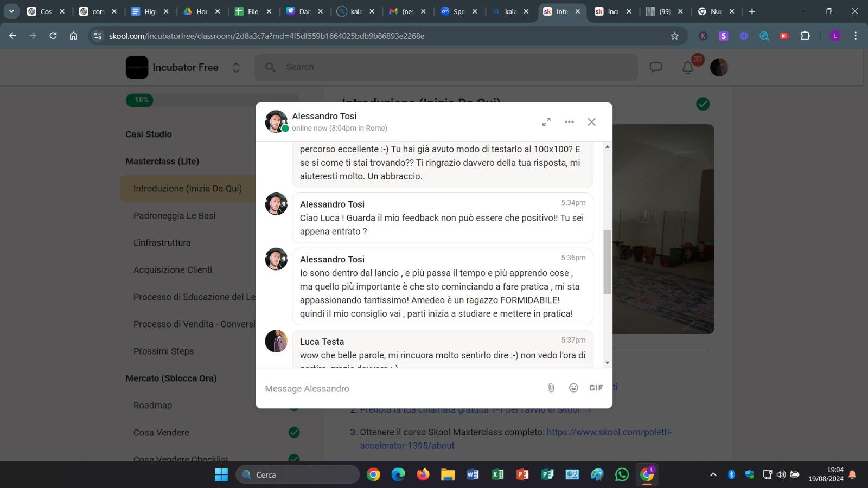Open the YouTube extension icon in toolbar
The width and height of the screenshot is (868, 488).
pos(784,36)
